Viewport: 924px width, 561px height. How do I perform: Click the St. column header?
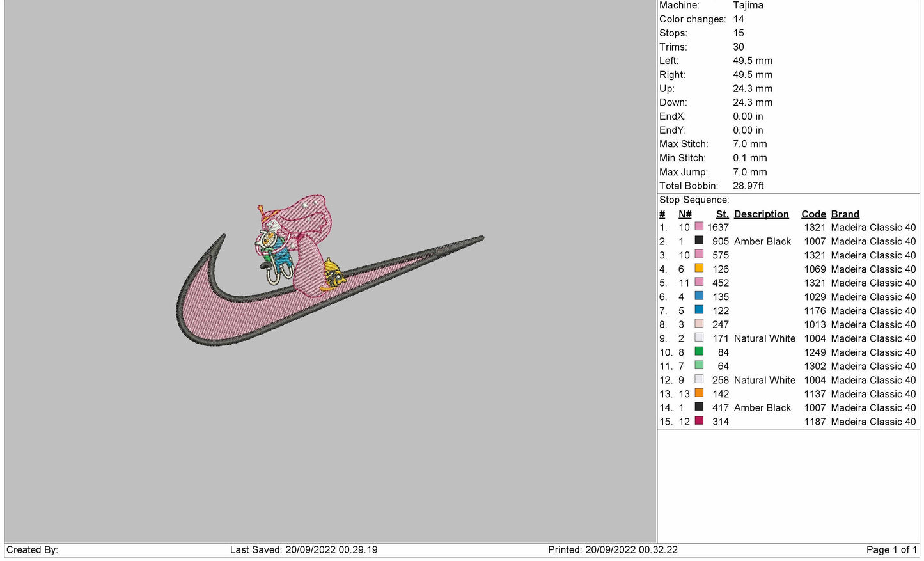tap(722, 214)
